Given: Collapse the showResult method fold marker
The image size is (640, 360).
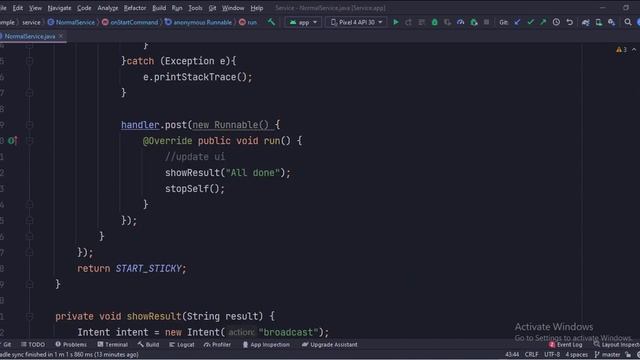Looking at the screenshot, I should pyautogui.click(x=29, y=316).
